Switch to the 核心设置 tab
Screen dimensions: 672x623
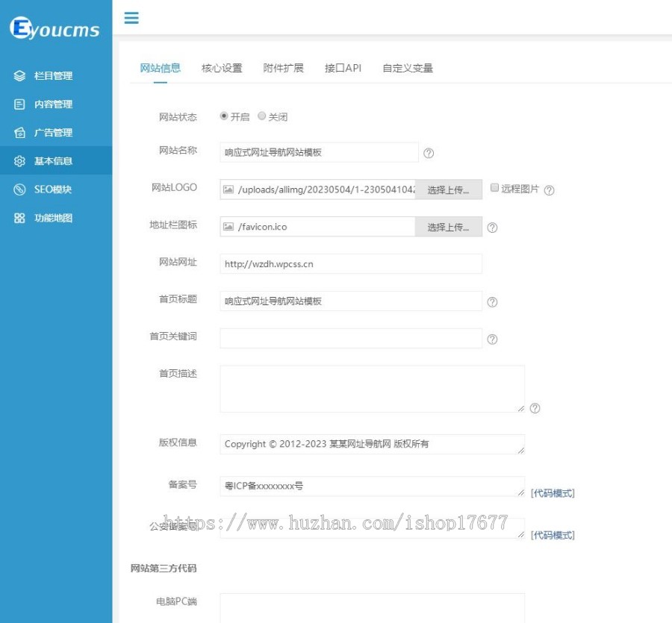click(x=222, y=68)
